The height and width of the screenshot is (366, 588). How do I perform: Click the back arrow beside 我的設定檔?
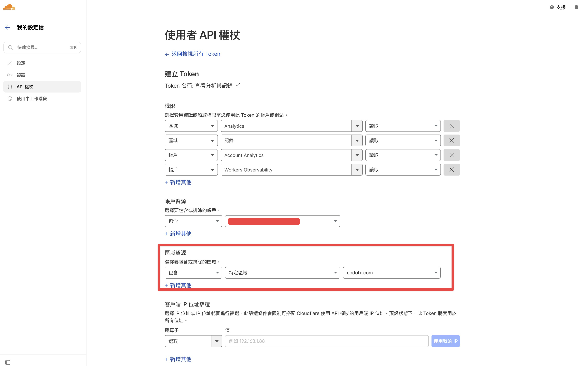[7, 27]
